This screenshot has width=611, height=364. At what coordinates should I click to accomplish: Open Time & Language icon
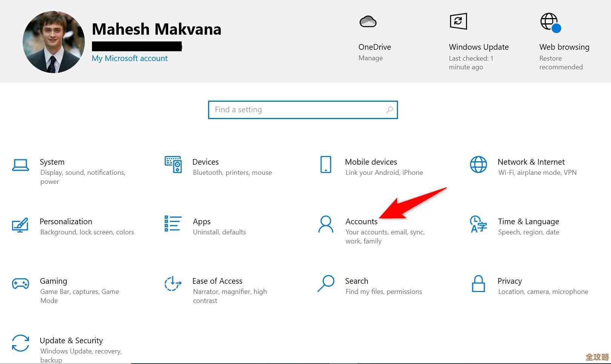478,224
